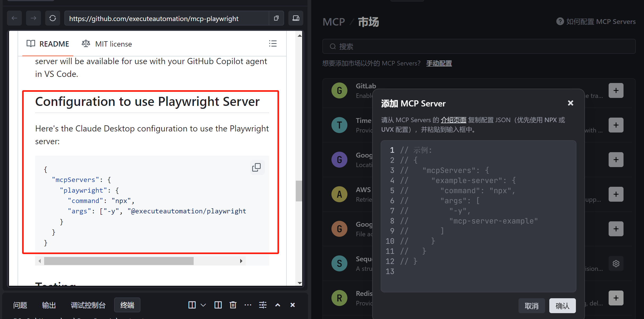Add the second Google MCP server (File ac…)

616,229
